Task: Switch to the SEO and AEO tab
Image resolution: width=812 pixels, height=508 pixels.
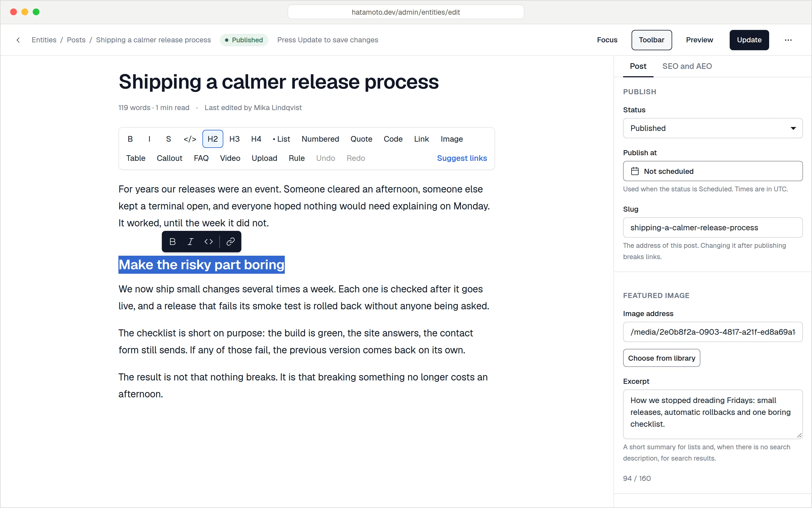Action: click(x=687, y=66)
